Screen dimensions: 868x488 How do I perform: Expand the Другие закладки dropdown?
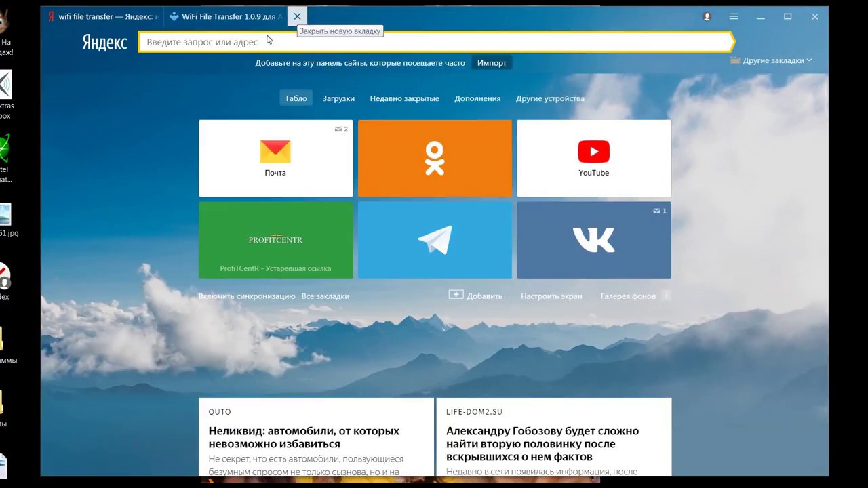pos(771,60)
